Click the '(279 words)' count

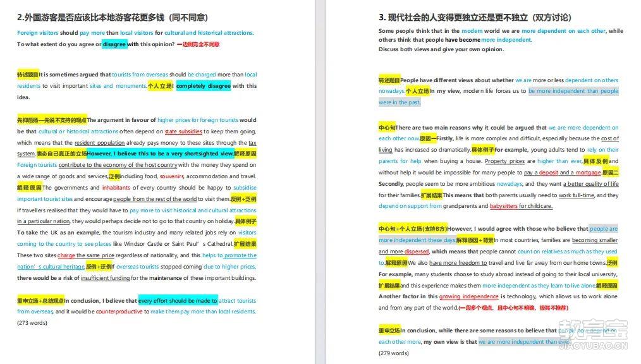[x=394, y=353]
